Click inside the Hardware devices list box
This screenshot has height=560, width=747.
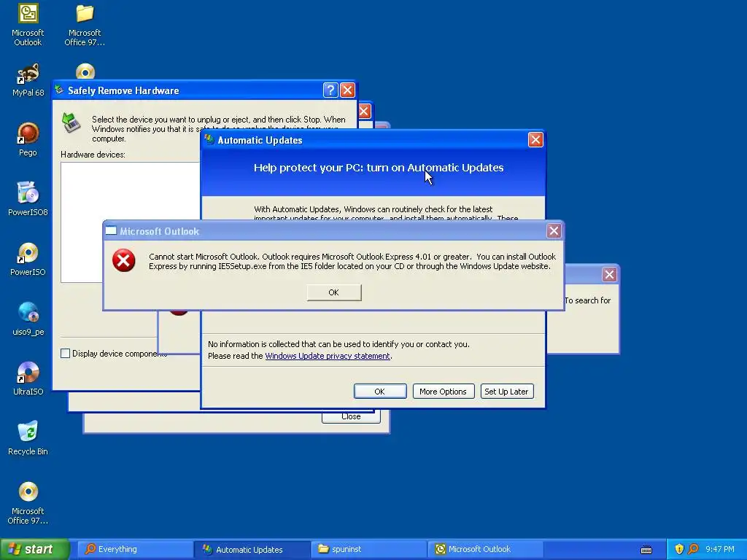point(130,222)
